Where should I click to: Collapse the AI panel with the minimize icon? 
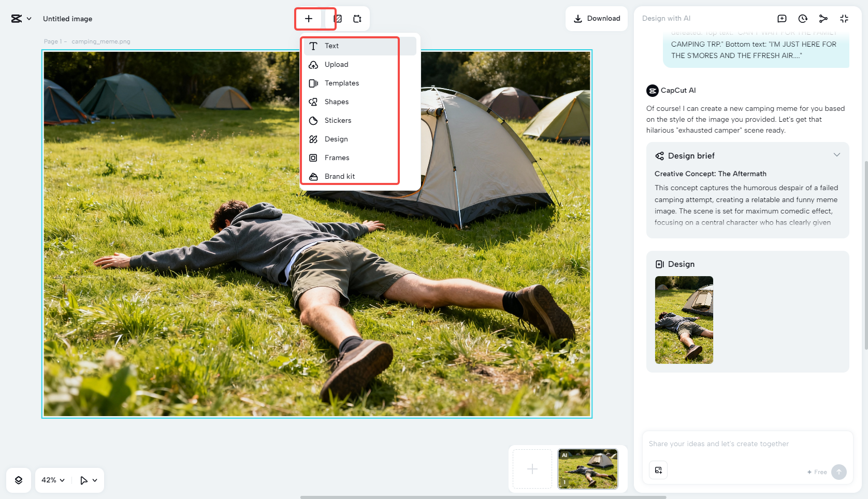(844, 18)
